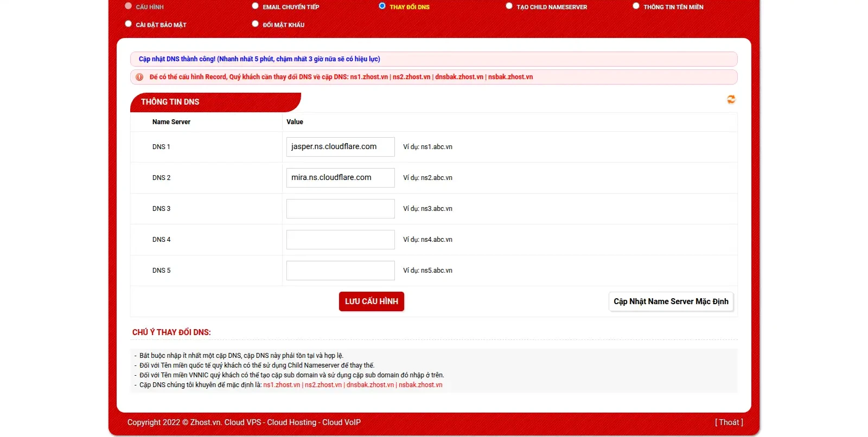The height and width of the screenshot is (437, 868).
Task: Click the recommended default DNS pair text
Action: 353,385
